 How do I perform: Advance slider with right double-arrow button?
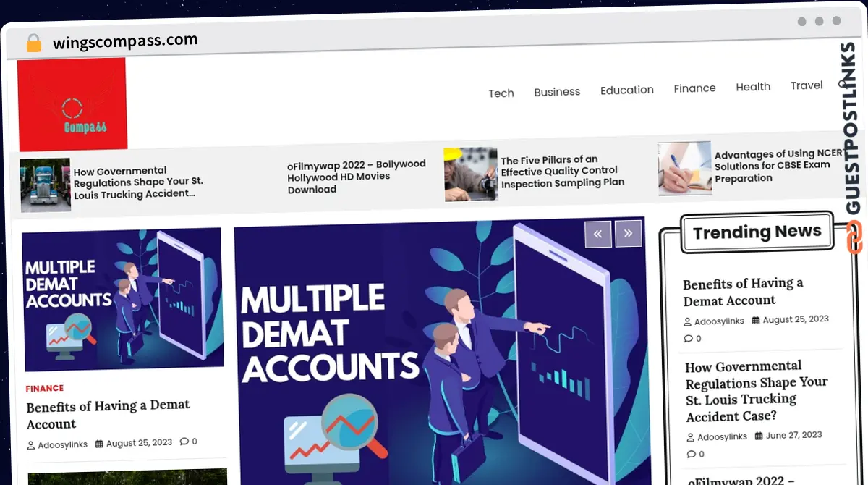point(628,233)
